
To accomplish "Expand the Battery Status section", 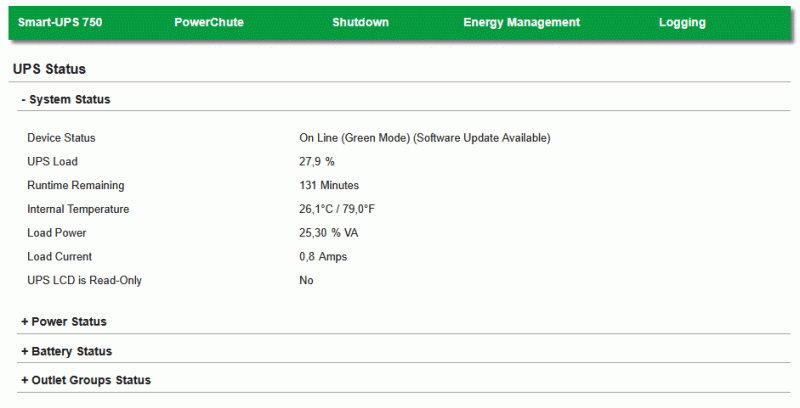I will tap(66, 351).
